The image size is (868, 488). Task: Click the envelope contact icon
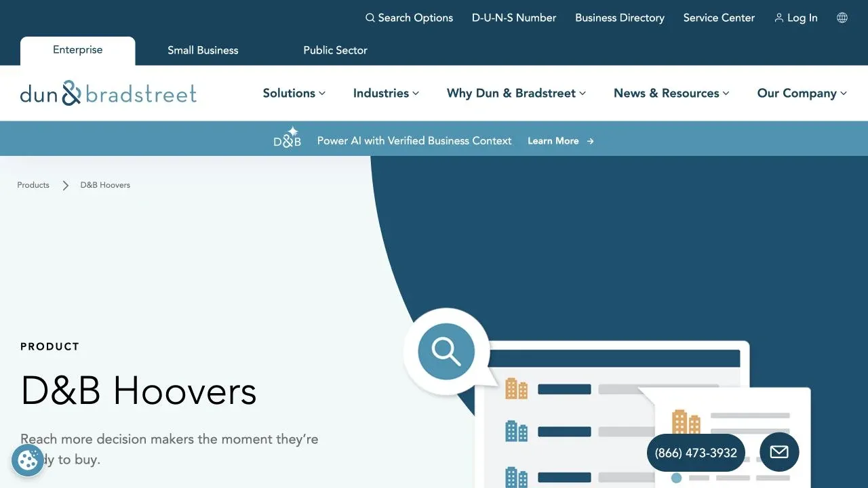779,452
